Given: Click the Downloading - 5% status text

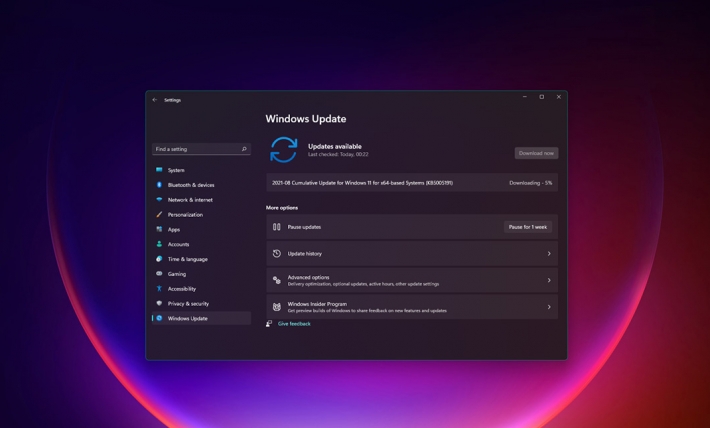Looking at the screenshot, I should 531,183.
